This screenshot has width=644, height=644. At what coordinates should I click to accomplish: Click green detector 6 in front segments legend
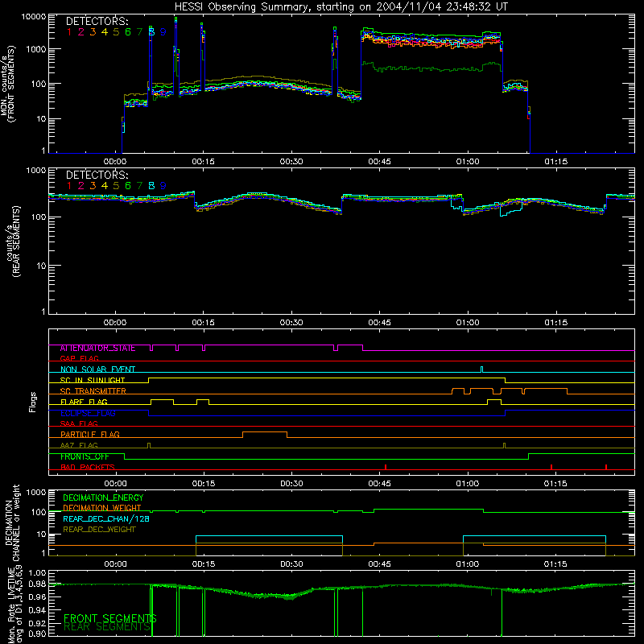128,32
